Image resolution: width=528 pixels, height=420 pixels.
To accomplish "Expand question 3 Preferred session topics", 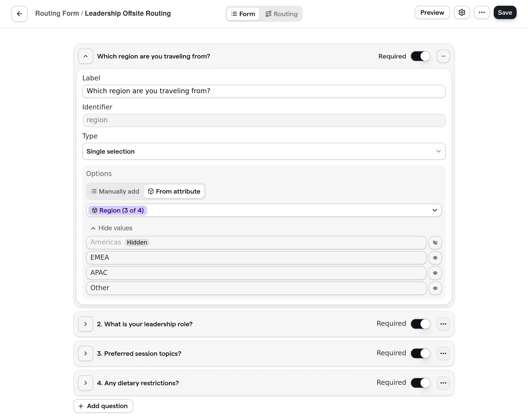I will (85, 353).
